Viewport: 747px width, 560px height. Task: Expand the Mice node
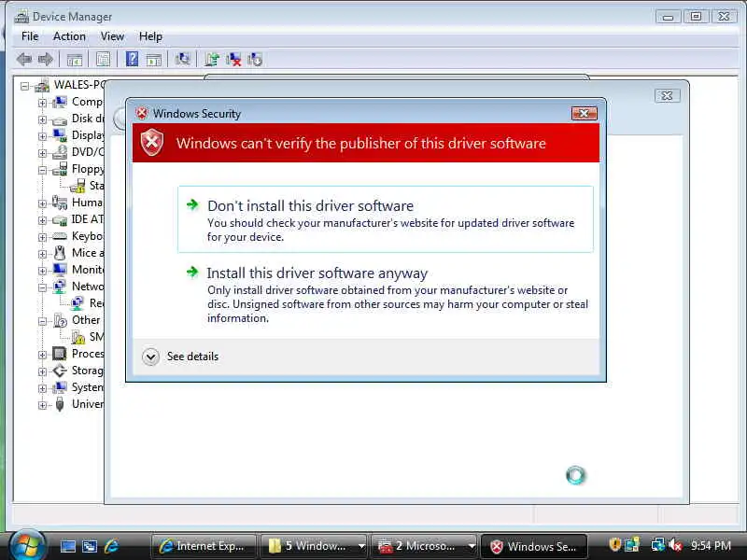click(42, 254)
